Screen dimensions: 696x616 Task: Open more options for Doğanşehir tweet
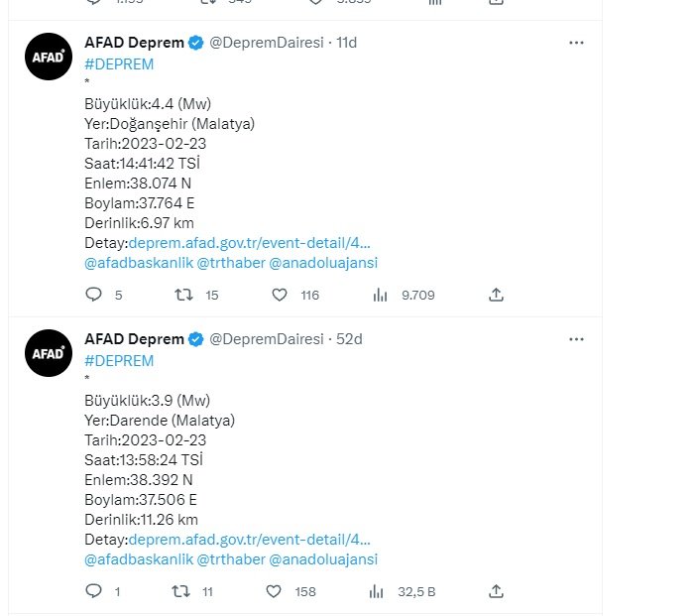pyautogui.click(x=576, y=43)
